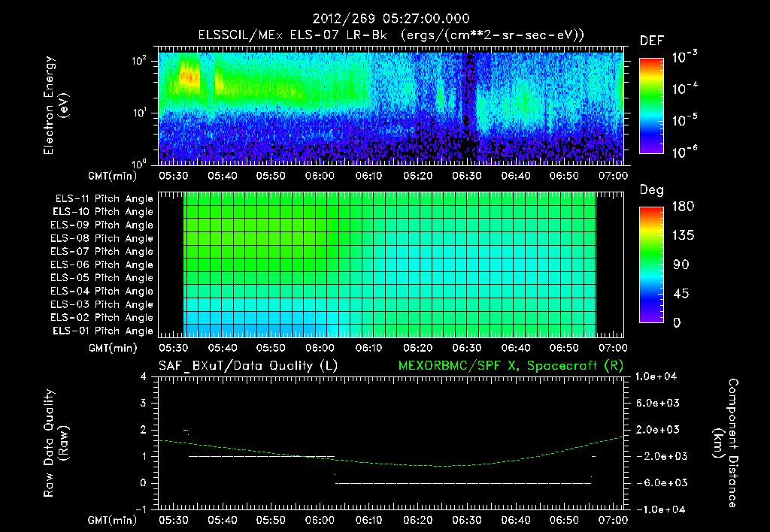
Task: Select the ELS-01 Pitch Angle row label
Action: 103,331
